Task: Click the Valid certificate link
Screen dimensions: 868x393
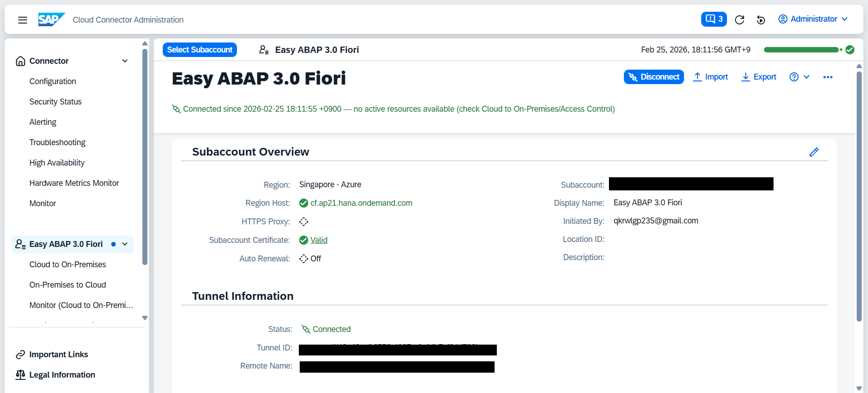Action: [319, 240]
